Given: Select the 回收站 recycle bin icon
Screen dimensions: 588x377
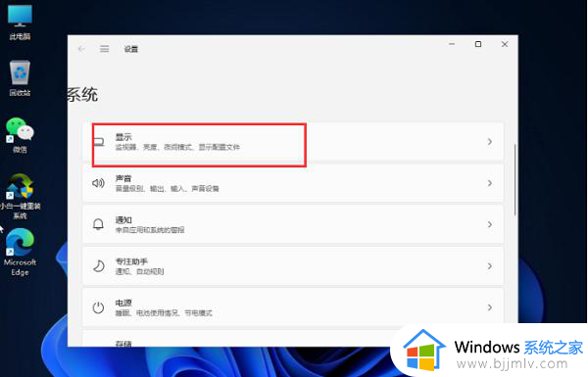Looking at the screenshot, I should (20, 77).
